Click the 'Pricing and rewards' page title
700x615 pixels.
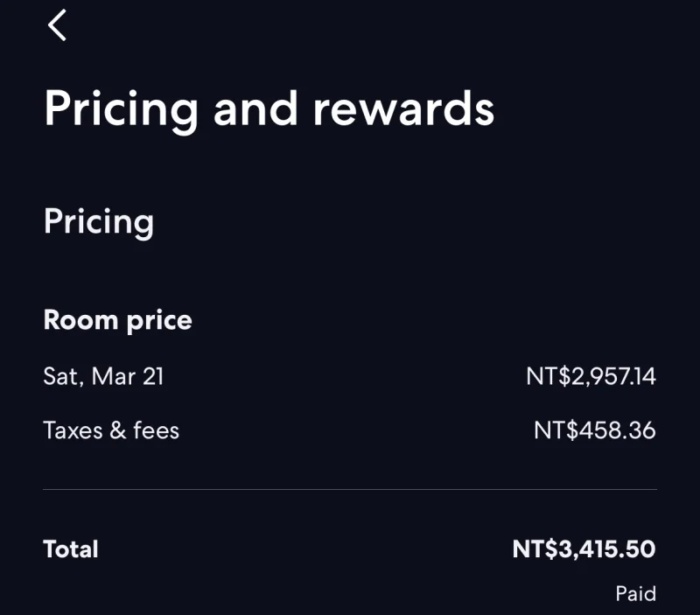point(269,109)
